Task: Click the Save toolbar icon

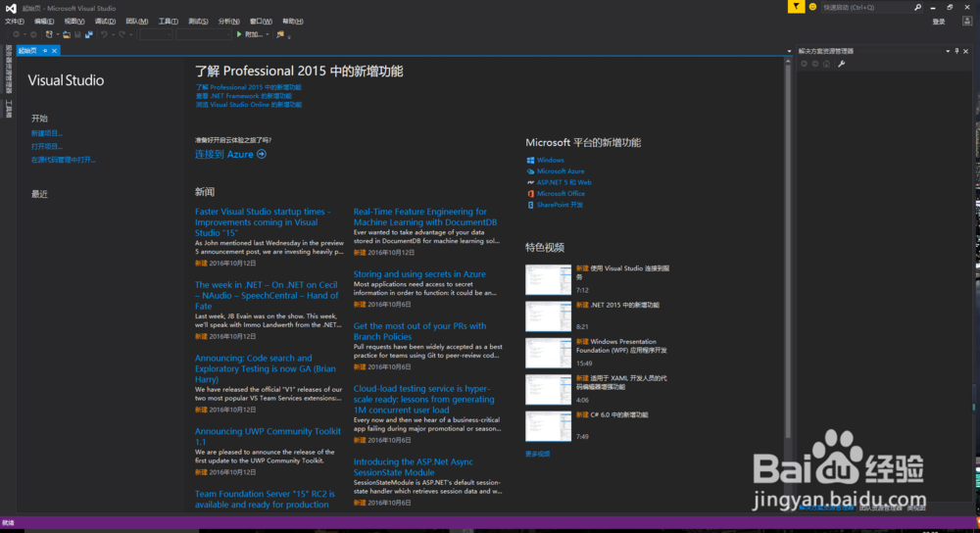Action: point(77,34)
